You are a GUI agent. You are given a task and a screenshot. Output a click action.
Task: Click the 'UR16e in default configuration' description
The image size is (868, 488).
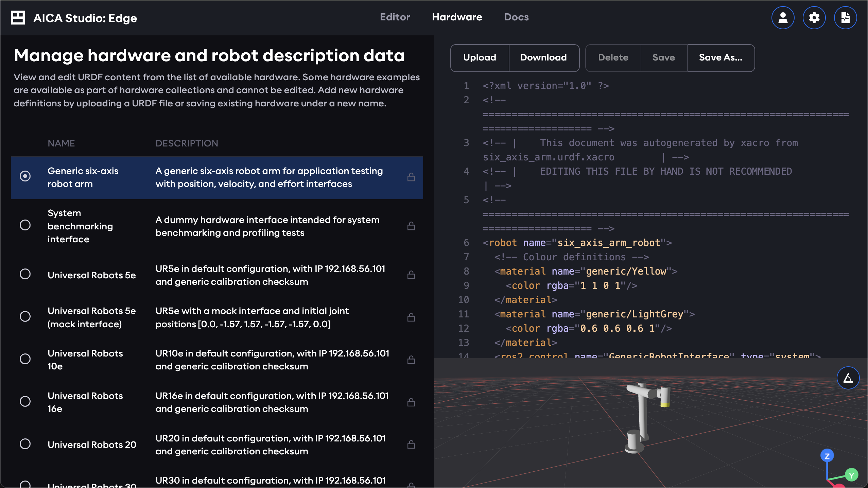tap(272, 402)
